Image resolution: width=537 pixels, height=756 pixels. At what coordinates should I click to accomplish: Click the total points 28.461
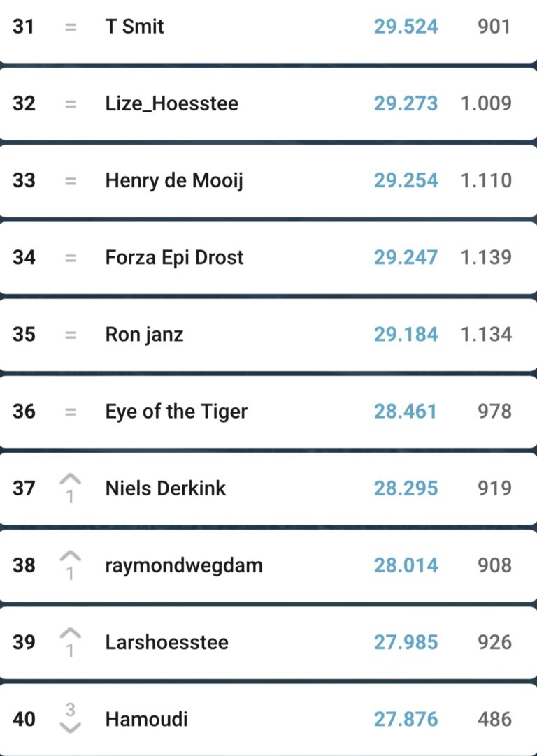[406, 412]
